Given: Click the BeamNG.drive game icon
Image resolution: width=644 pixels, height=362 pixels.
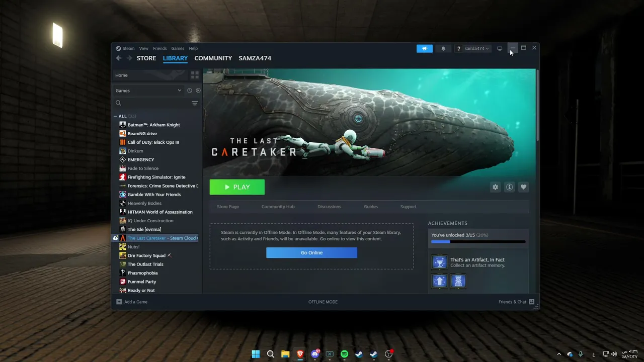Looking at the screenshot, I should tap(123, 133).
